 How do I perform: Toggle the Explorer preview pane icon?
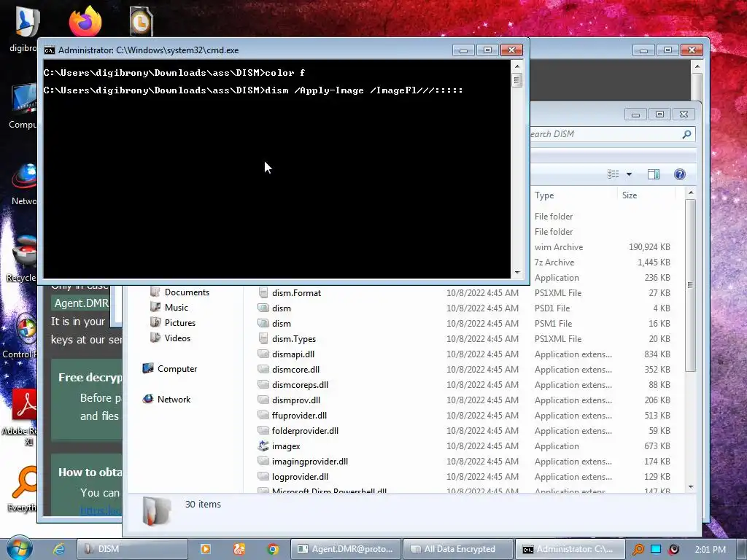654,174
